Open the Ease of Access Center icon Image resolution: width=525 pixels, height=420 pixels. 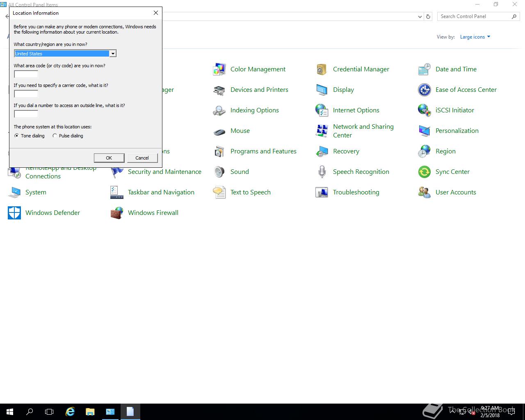point(425,90)
